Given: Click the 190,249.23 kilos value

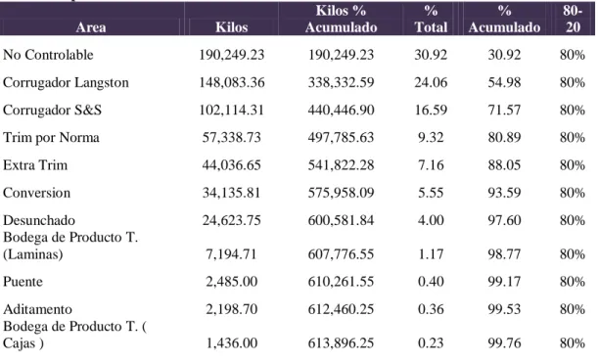Looking at the screenshot, I should point(232,55).
